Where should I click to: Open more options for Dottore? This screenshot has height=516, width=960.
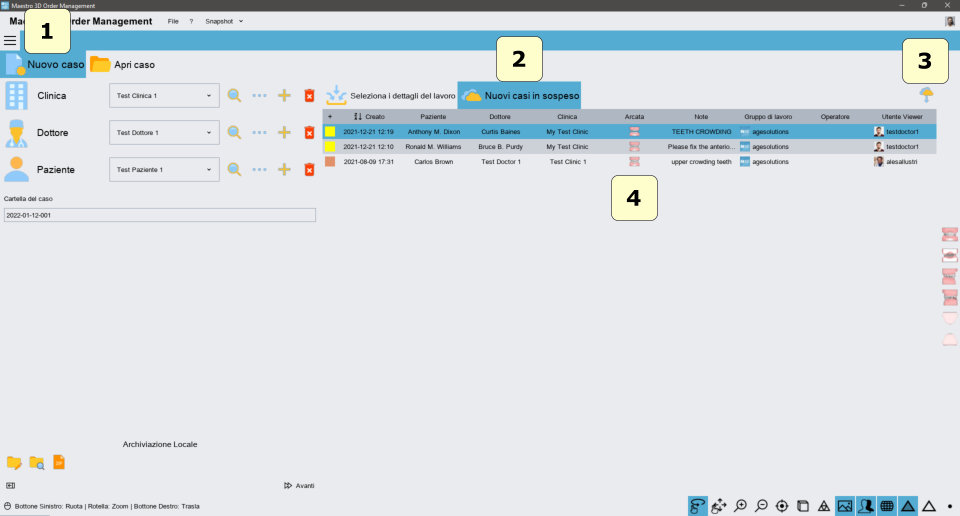click(x=260, y=132)
